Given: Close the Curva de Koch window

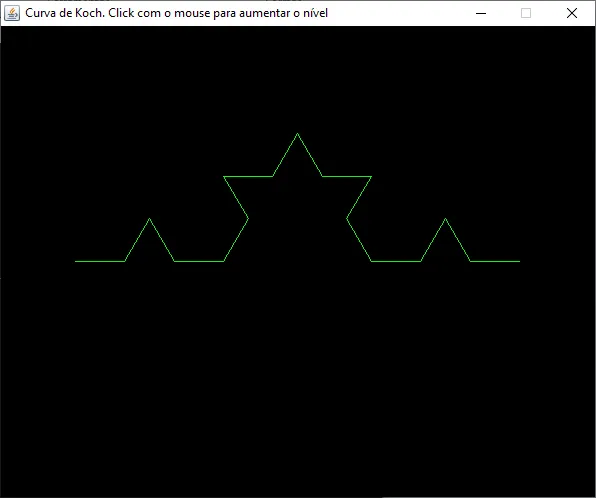Looking at the screenshot, I should pos(572,13).
